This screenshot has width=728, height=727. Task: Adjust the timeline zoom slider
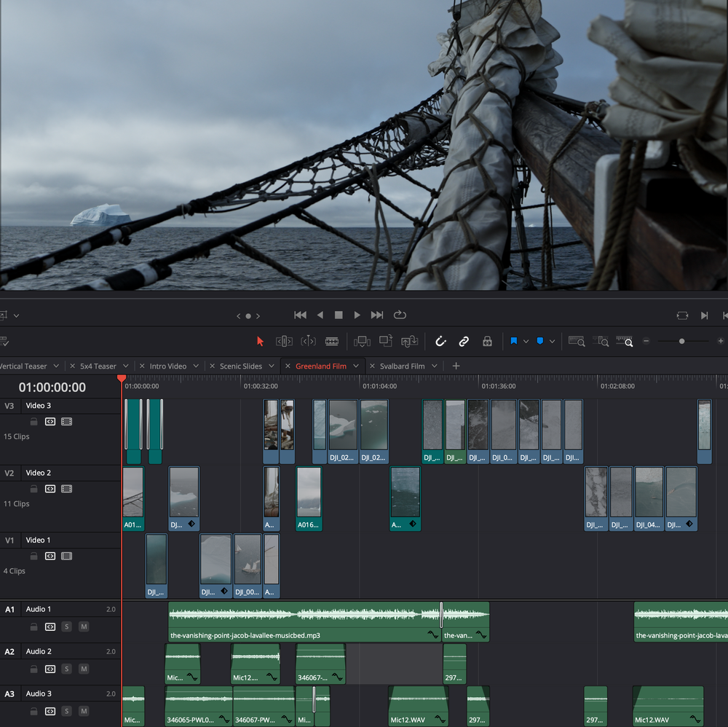681,340
